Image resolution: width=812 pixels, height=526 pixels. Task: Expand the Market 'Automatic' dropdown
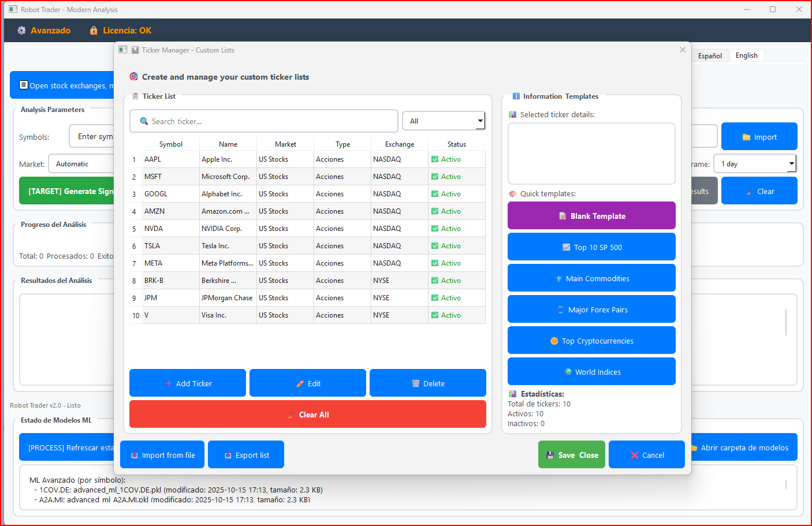(x=87, y=163)
